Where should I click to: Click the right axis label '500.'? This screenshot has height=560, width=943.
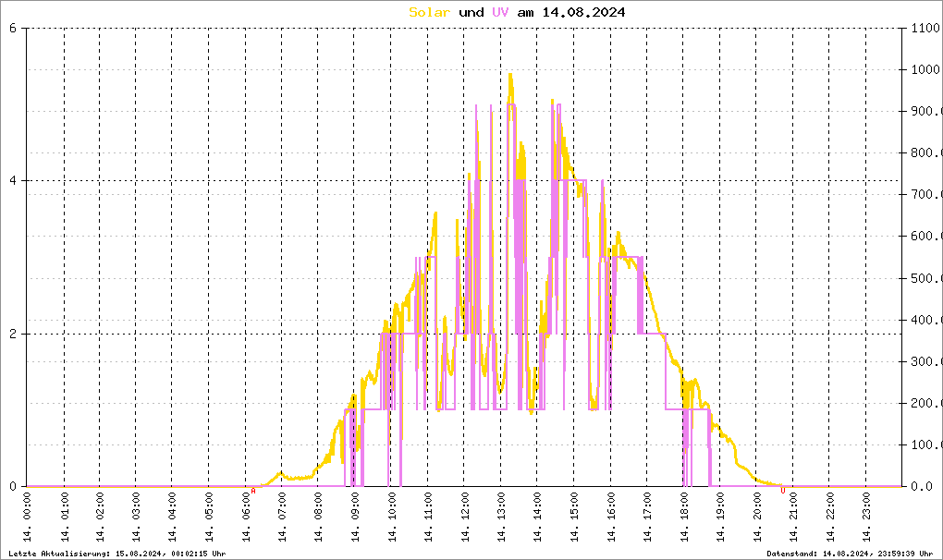click(x=926, y=278)
